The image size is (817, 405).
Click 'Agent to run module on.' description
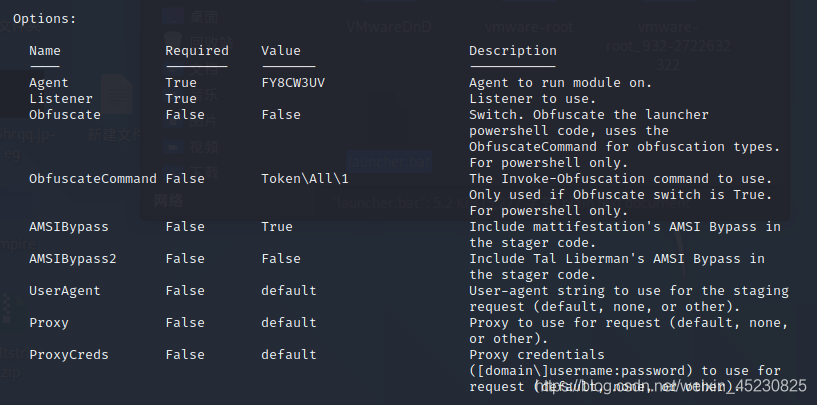point(561,83)
